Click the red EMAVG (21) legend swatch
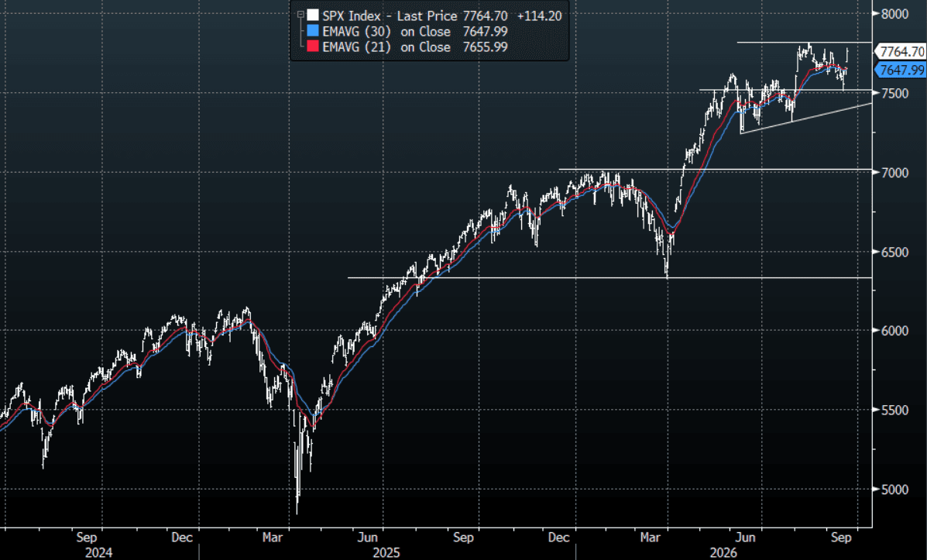 pyautogui.click(x=313, y=46)
